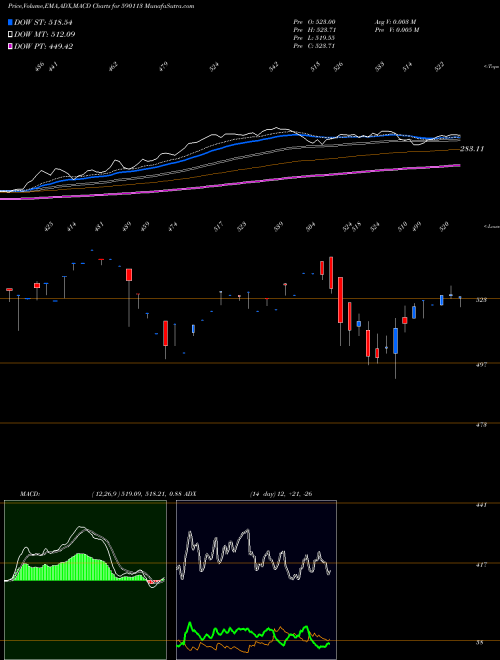Click the 523 price axis label
Image resolution: width=500 pixels, height=660 pixels.
[x=481, y=300]
